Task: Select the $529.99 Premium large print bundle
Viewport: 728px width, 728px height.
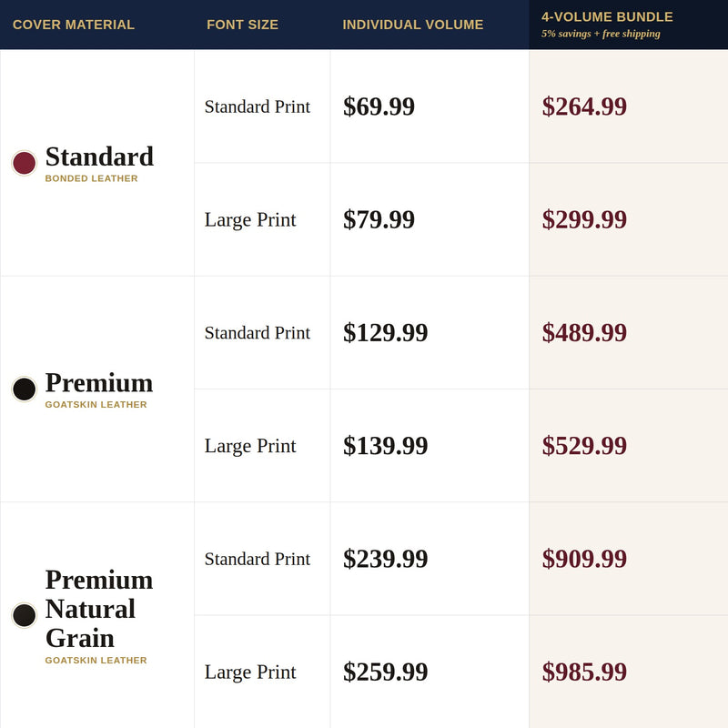Action: pos(584,446)
